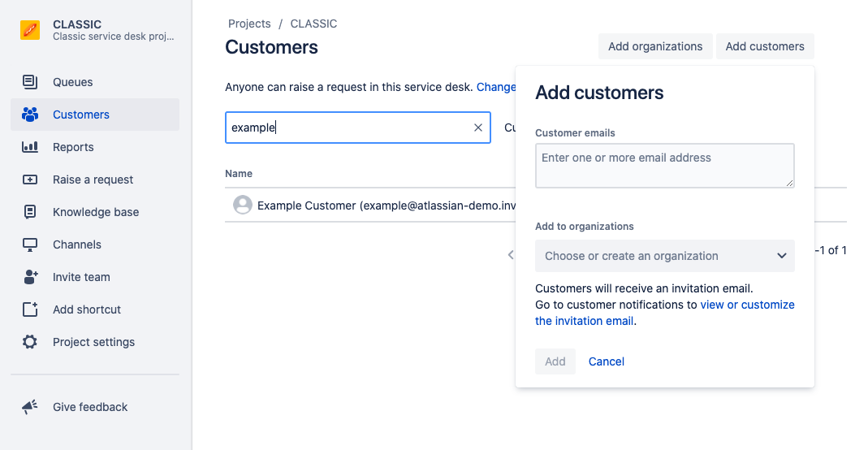
Task: Click the Customers people icon
Action: click(30, 115)
